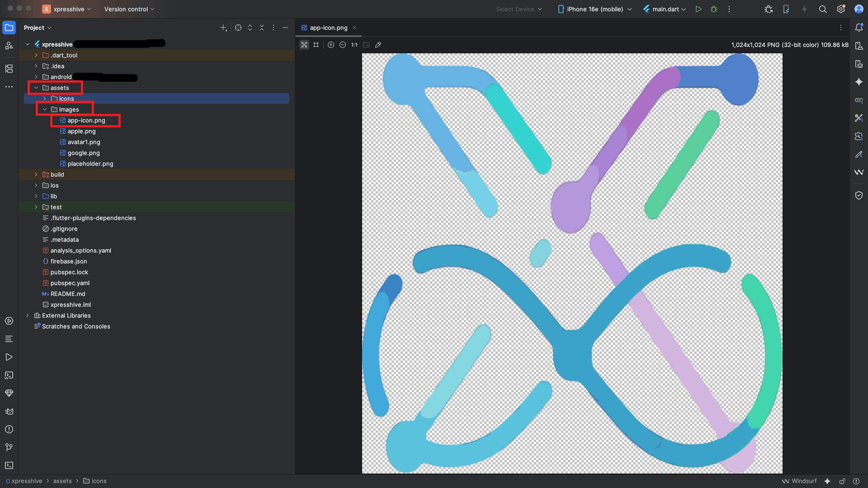
Task: Open the main.dart run configuration dropdown
Action: [665, 9]
